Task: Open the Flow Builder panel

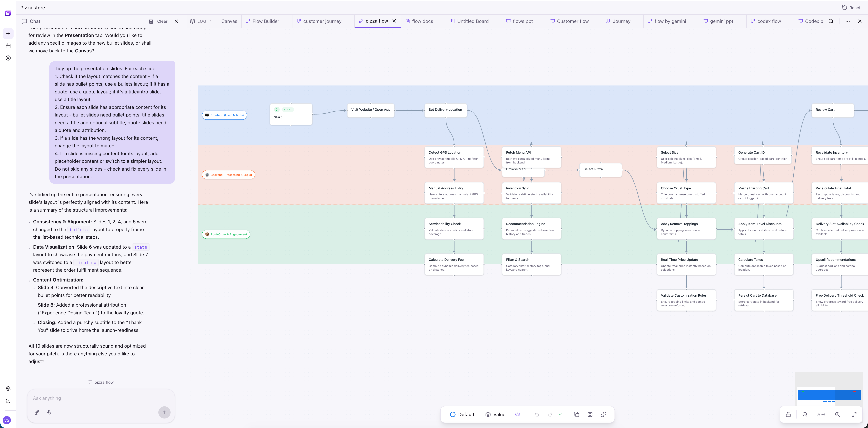Action: (x=265, y=21)
